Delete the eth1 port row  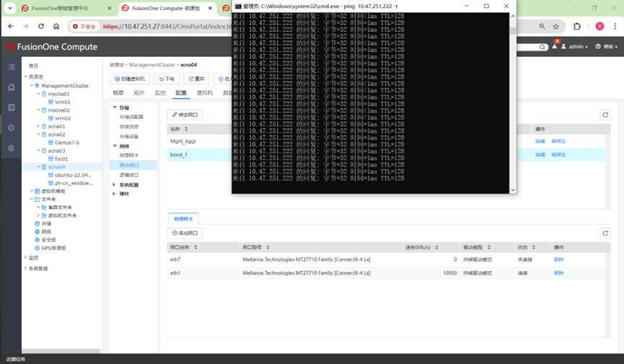[x=559, y=273]
